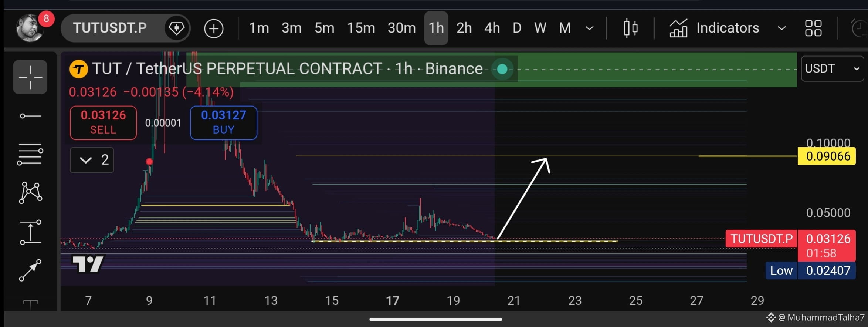Click the 0.03126 SELL button
868x327 pixels.
(103, 123)
